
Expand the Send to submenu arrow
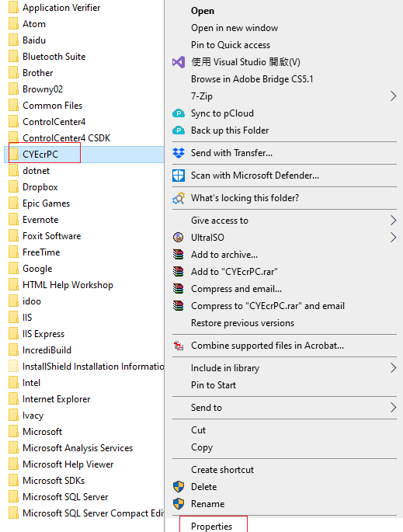[393, 408]
